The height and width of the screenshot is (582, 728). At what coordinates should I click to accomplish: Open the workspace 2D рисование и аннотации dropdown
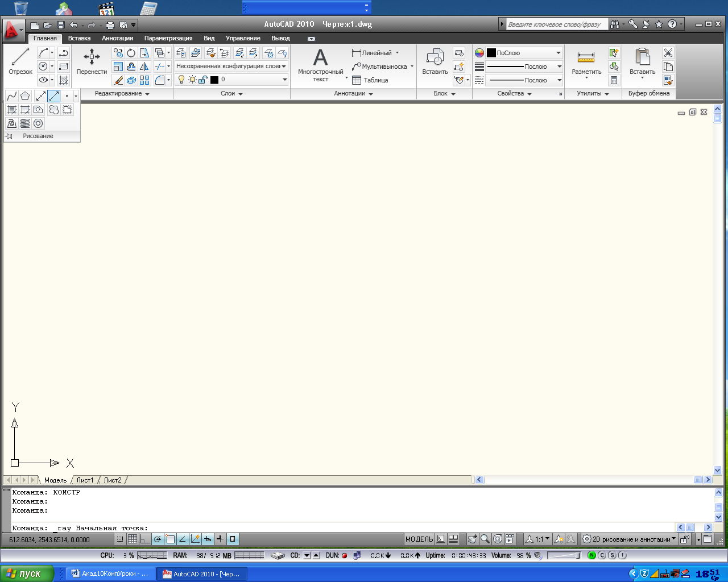click(x=630, y=539)
